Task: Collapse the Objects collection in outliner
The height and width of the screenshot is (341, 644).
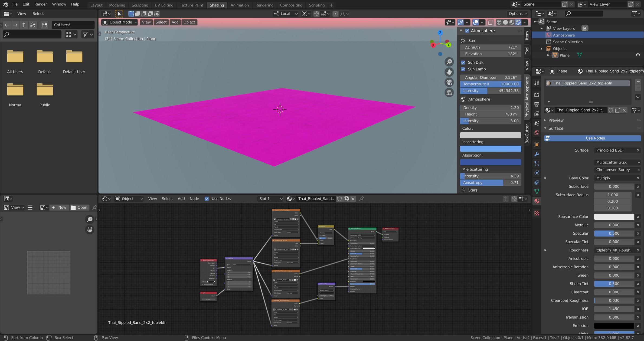Action: point(542,48)
